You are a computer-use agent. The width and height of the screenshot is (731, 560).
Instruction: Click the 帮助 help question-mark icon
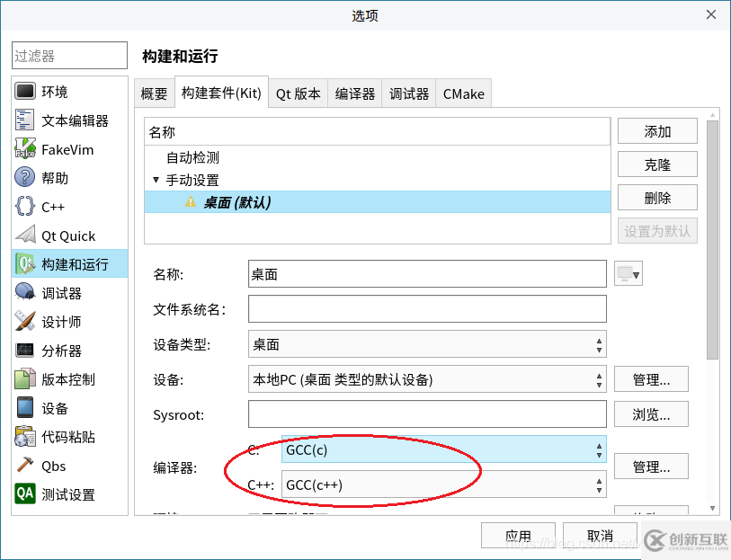[x=24, y=177]
